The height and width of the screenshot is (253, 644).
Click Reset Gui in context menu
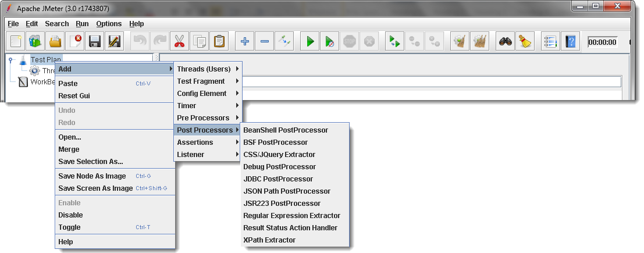(115, 96)
